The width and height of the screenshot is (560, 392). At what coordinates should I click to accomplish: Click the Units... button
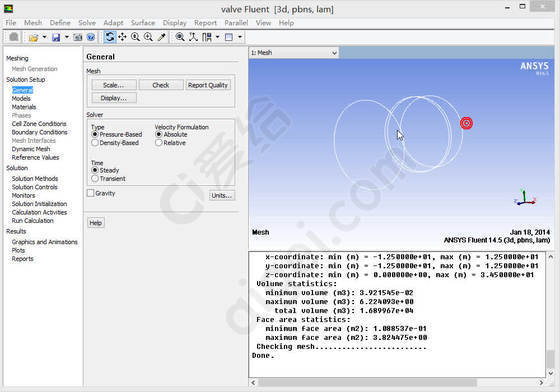tap(222, 195)
